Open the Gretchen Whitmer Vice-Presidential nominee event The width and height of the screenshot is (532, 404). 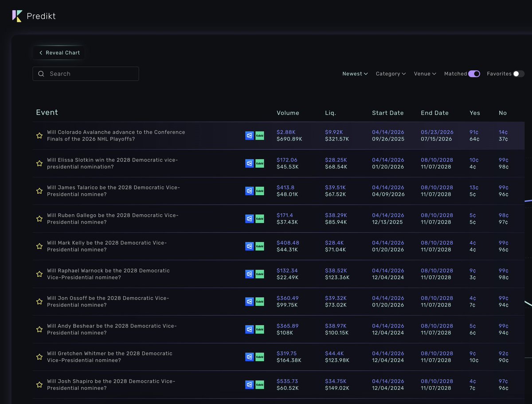[x=110, y=357]
